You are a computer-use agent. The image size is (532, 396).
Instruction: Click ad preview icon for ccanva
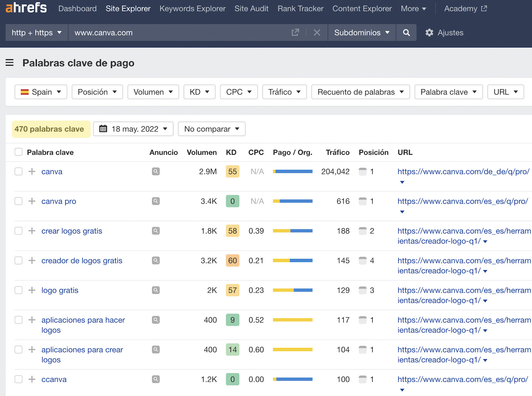pyautogui.click(x=156, y=379)
